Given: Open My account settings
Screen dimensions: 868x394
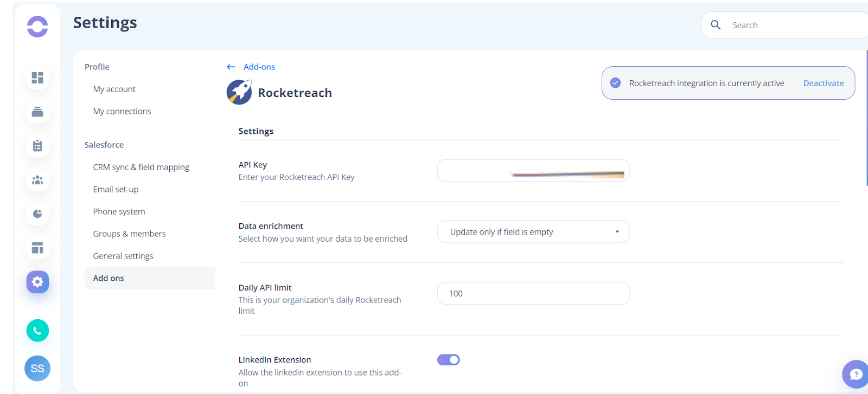Looking at the screenshot, I should click(x=114, y=89).
